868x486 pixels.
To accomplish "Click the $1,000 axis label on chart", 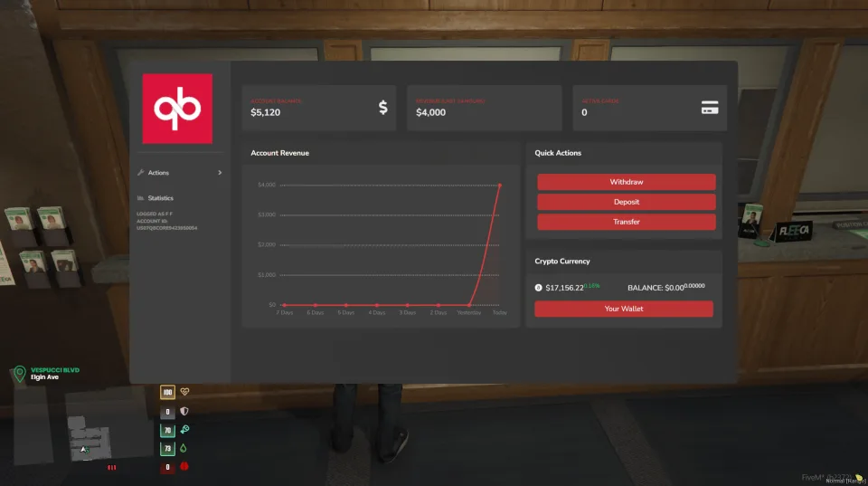I will [267, 275].
